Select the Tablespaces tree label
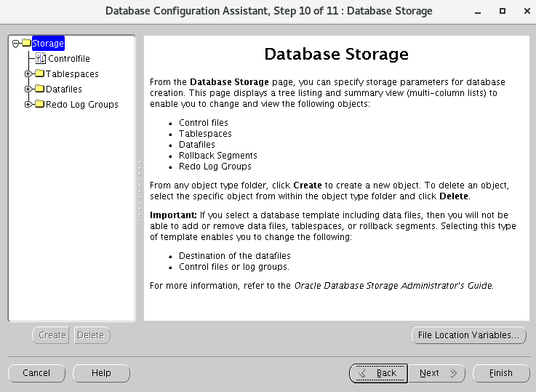Image resolution: width=536 pixels, height=392 pixels. (72, 74)
